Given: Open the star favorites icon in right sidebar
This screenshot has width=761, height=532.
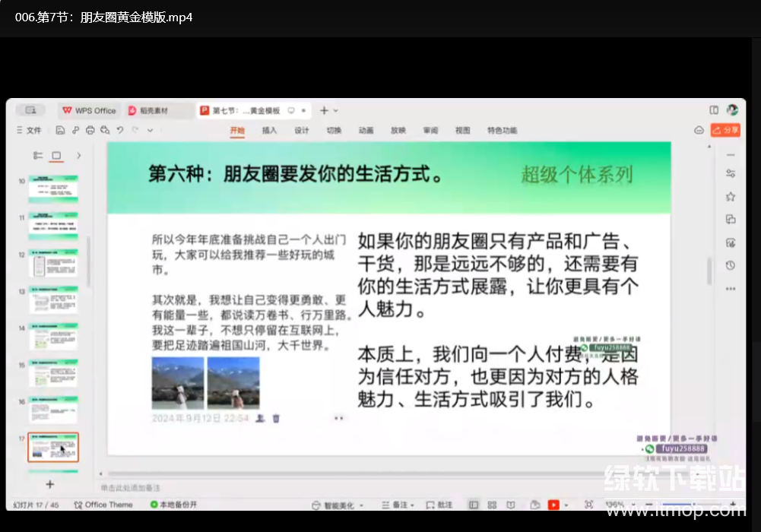Looking at the screenshot, I should 731,196.
